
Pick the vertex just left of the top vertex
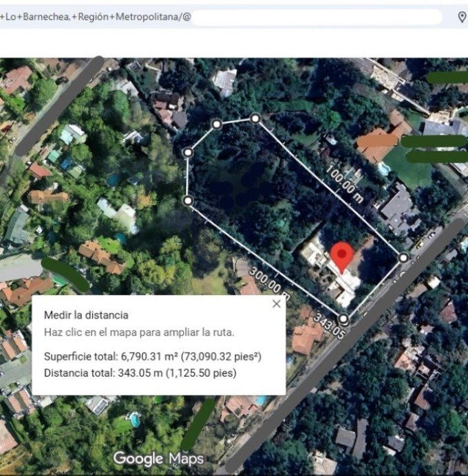[216, 124]
